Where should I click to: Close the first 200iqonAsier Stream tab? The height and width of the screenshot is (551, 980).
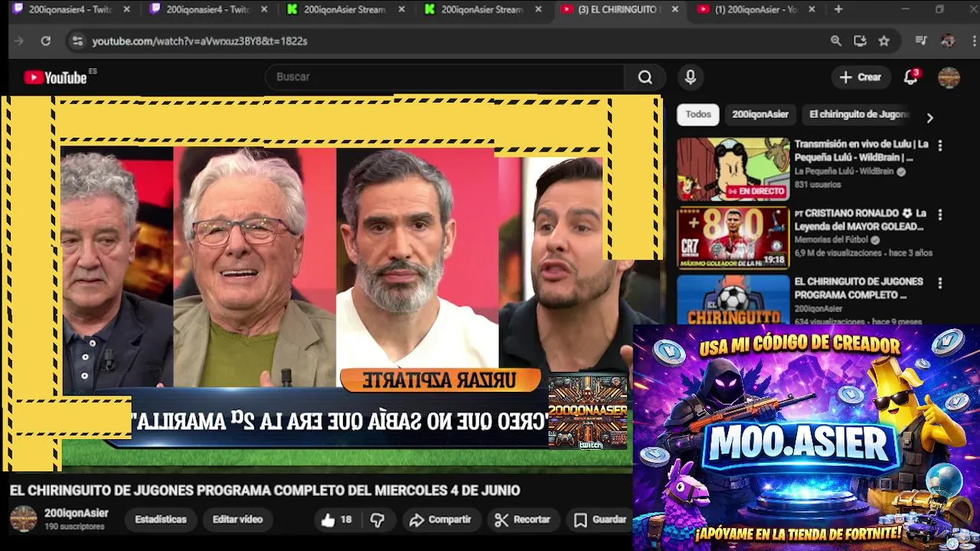click(401, 9)
